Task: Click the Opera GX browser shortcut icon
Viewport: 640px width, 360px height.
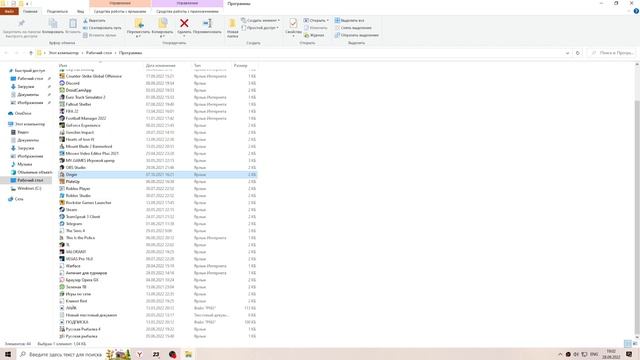Action: [62, 280]
